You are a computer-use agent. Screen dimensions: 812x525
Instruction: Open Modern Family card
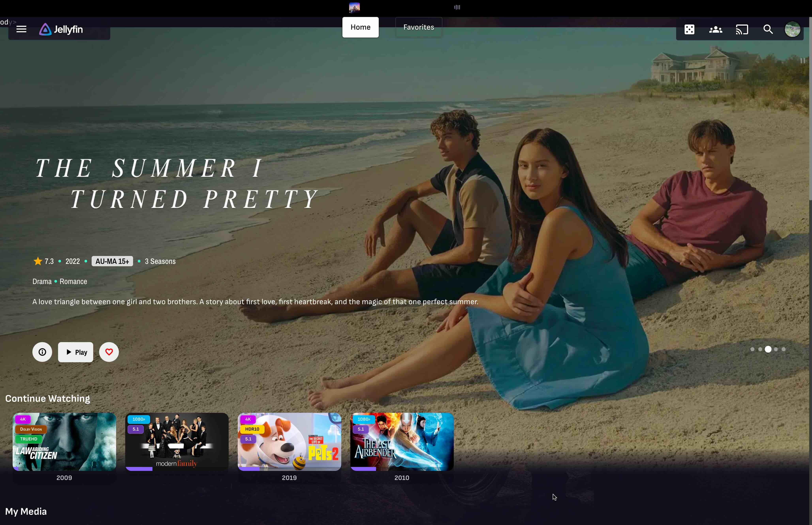(x=177, y=442)
